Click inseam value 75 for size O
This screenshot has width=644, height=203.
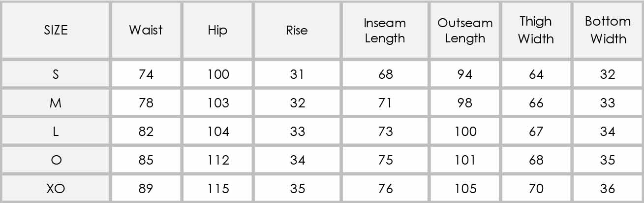[x=385, y=160]
